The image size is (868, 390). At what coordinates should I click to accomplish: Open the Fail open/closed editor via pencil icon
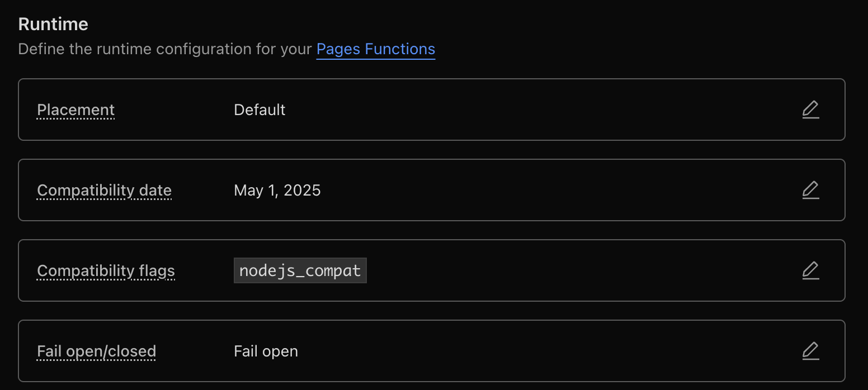810,351
